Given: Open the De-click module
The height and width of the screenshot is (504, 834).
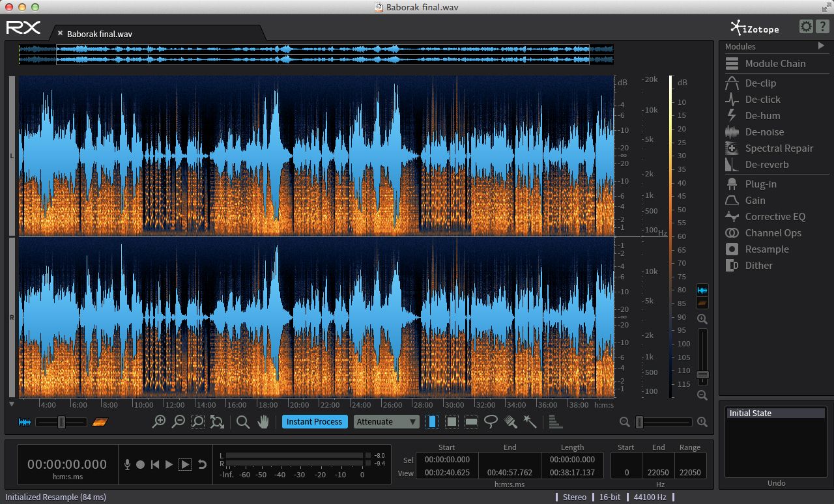Looking at the screenshot, I should [762, 100].
